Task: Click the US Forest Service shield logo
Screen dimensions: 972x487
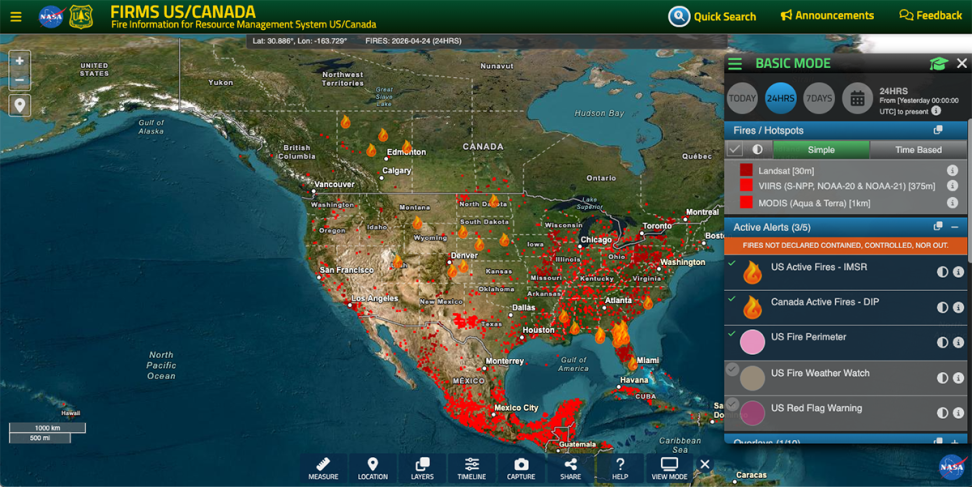Action: click(81, 17)
